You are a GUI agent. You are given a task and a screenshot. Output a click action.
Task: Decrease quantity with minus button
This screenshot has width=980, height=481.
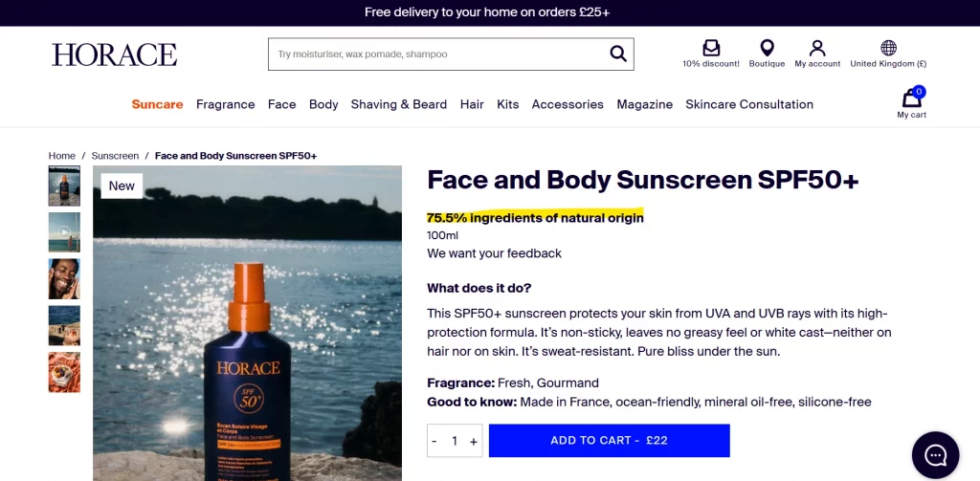[x=434, y=441]
